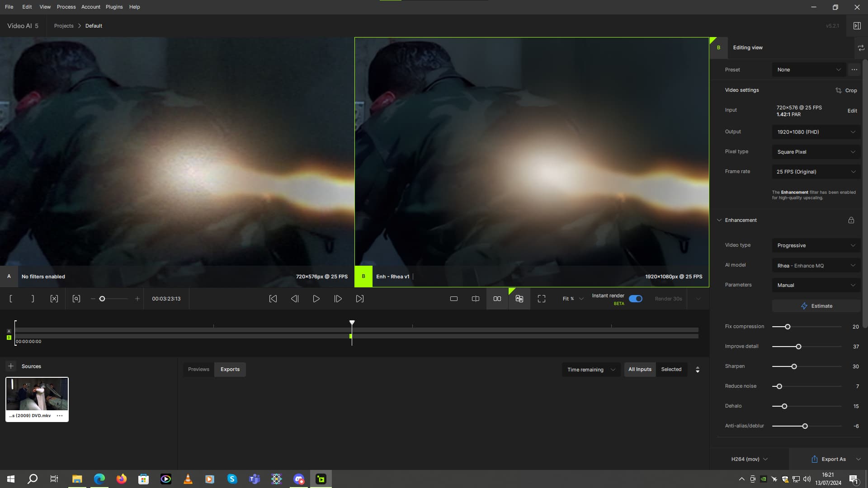The height and width of the screenshot is (488, 868).
Task: Lock the Enhancement filter
Action: pos(851,220)
